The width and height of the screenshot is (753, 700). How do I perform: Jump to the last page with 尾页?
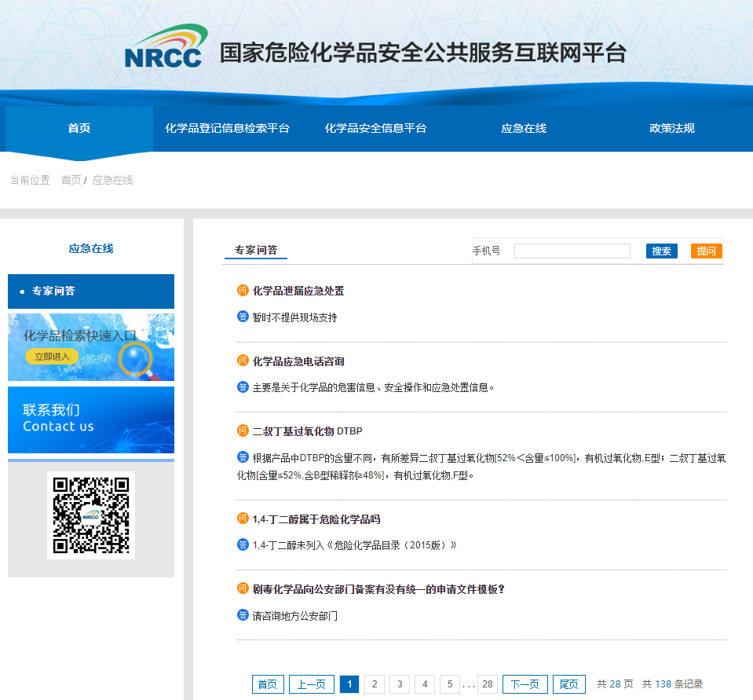click(x=568, y=684)
